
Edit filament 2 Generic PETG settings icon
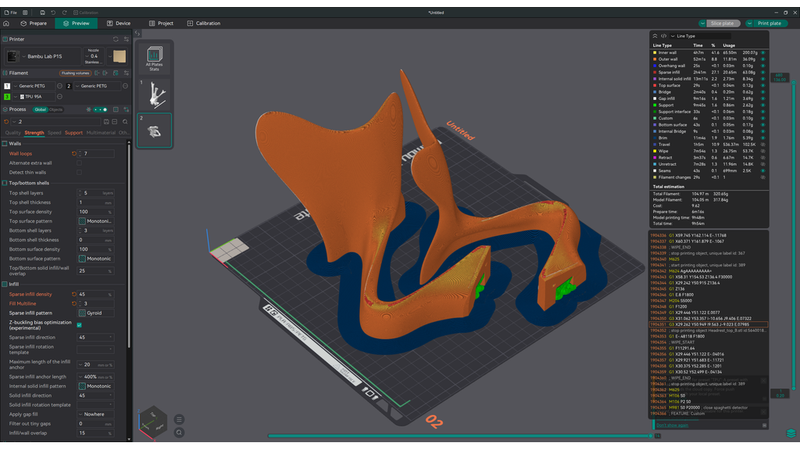[125, 86]
